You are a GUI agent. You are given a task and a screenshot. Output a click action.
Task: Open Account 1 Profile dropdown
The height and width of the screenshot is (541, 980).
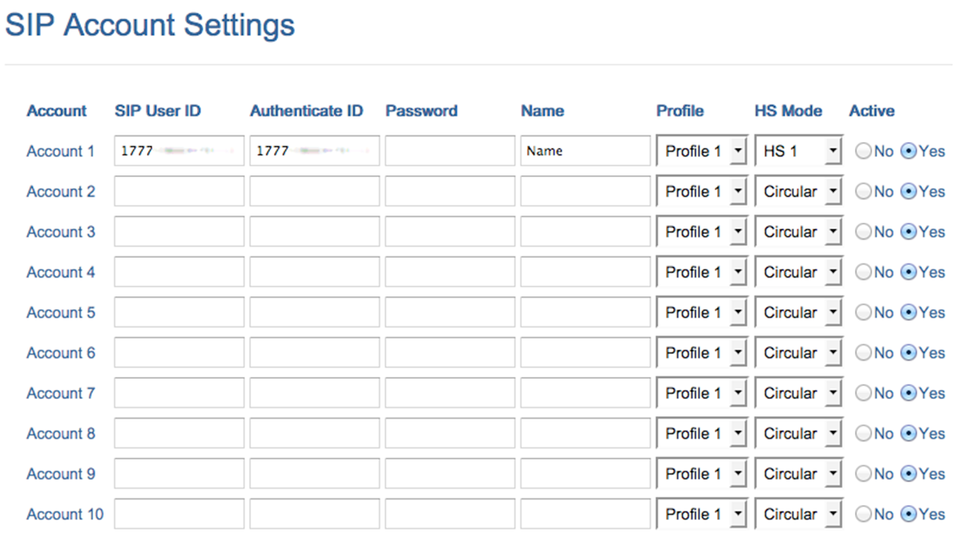[x=702, y=152]
